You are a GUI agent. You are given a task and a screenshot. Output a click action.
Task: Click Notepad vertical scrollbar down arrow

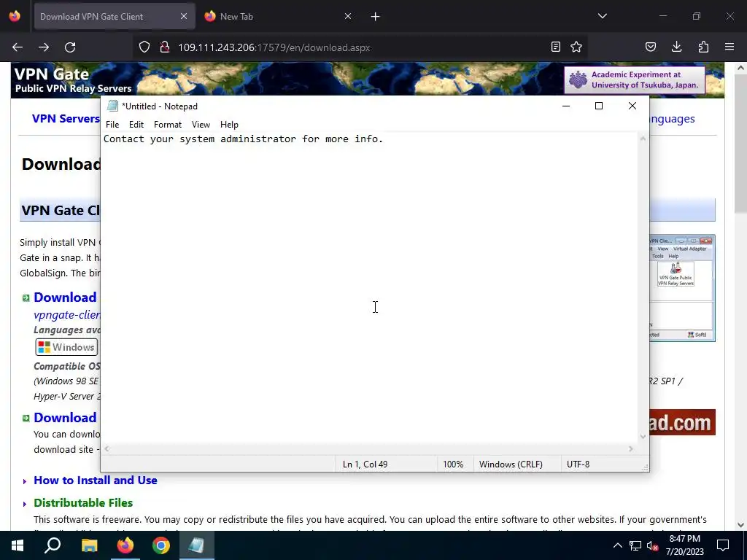coord(643,436)
